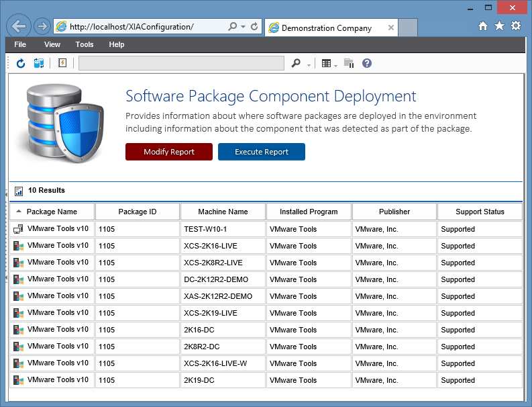
Task: Close the Demonstration Company tab
Action: 391,28
